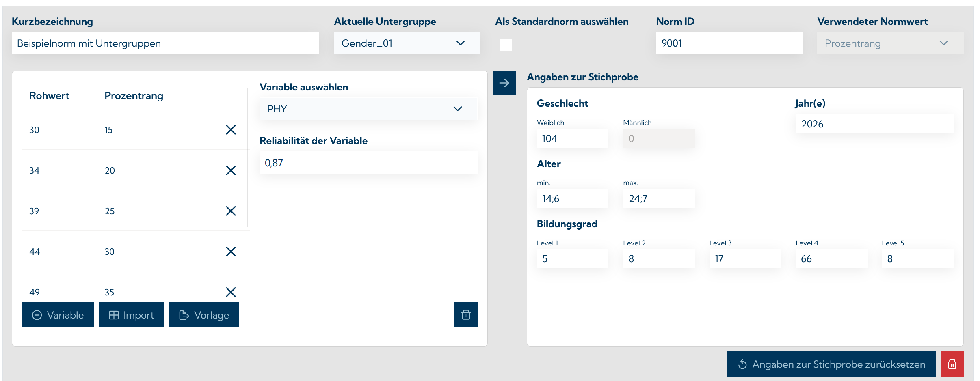The image size is (980, 381).
Task: Delete the Rohwert 44 row using its X
Action: click(x=231, y=252)
